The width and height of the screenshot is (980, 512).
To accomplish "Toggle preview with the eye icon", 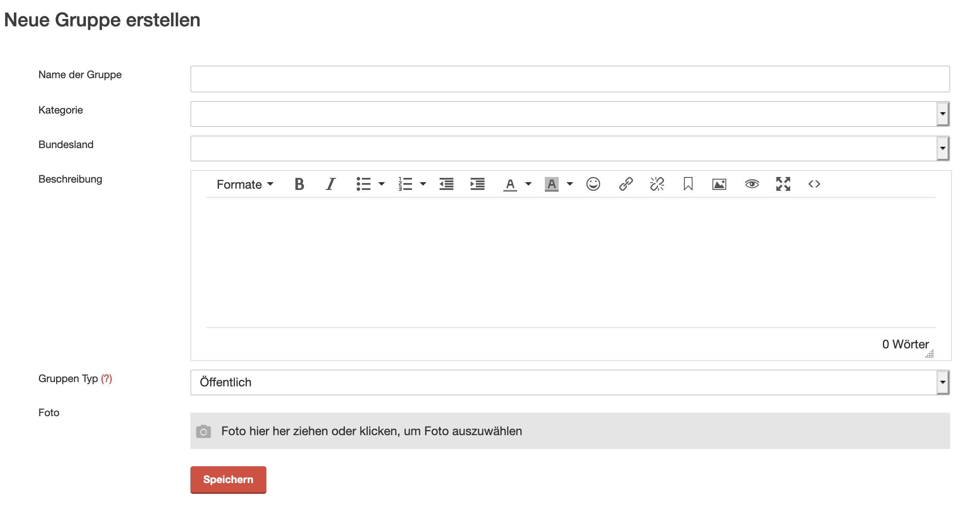I will click(752, 184).
